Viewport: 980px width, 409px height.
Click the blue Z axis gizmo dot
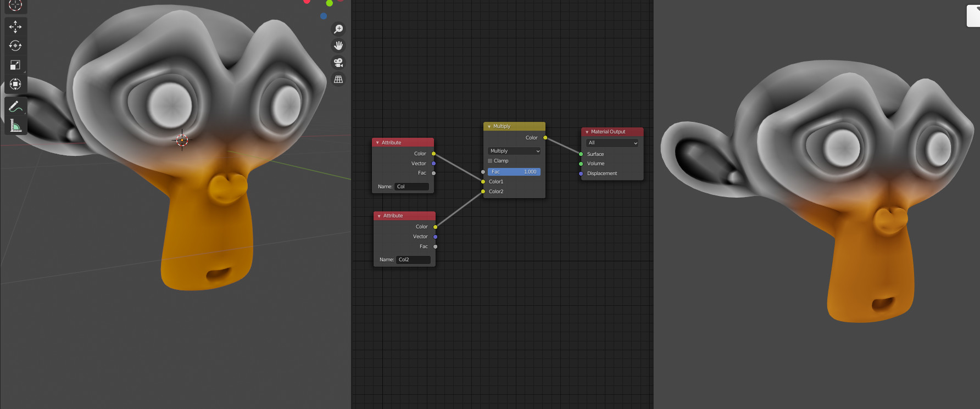pyautogui.click(x=324, y=16)
